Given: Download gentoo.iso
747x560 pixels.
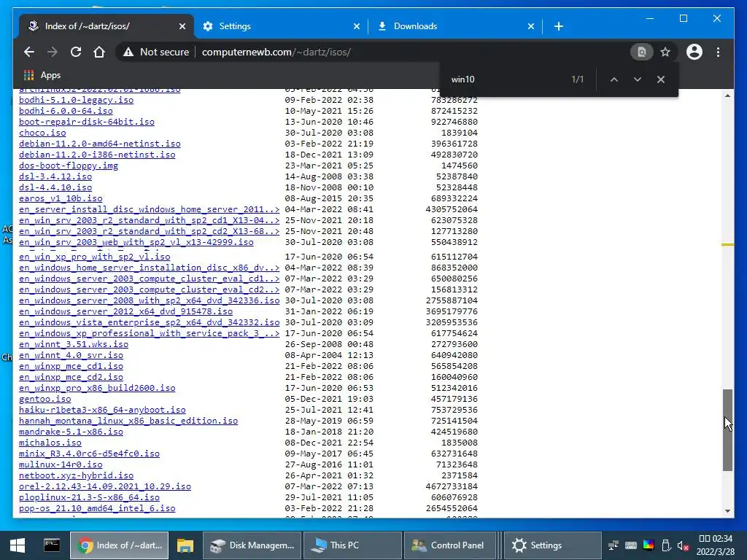Looking at the screenshot, I should [x=44, y=399].
